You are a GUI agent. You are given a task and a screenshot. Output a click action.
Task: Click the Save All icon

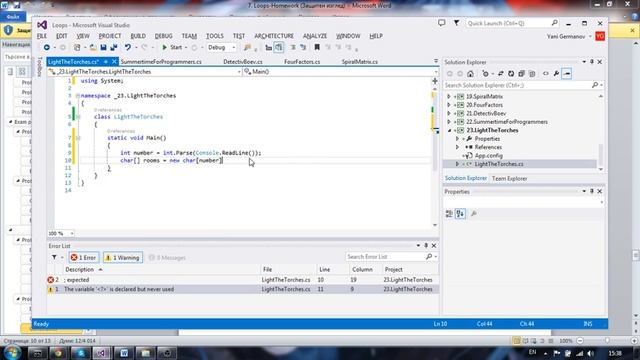[114, 47]
